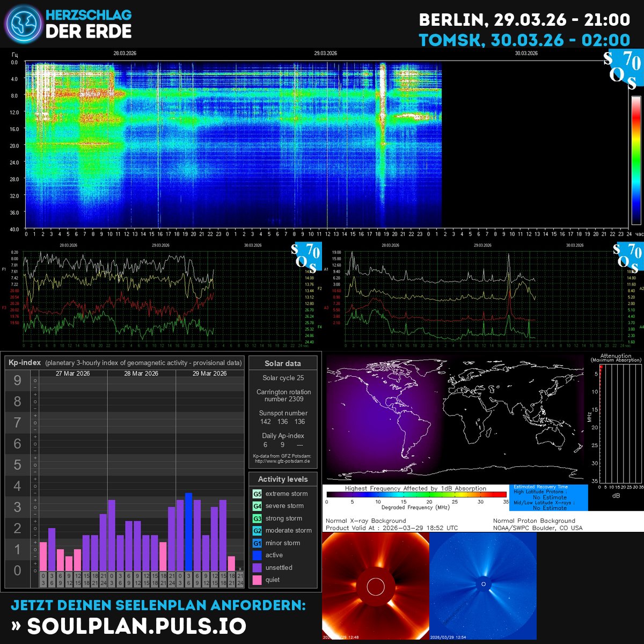Open the red LASCO coronagraph image
Image resolution: width=644 pixels, height=644 pixels.
[x=376, y=586]
